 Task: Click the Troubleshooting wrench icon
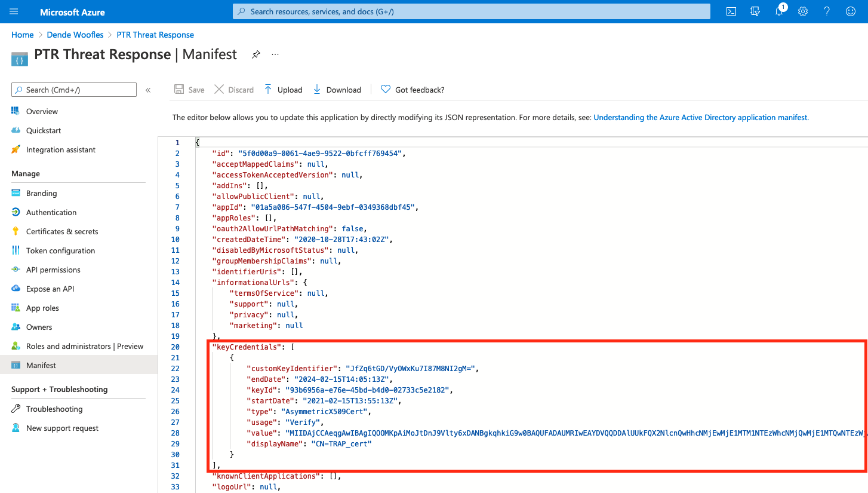(16, 409)
